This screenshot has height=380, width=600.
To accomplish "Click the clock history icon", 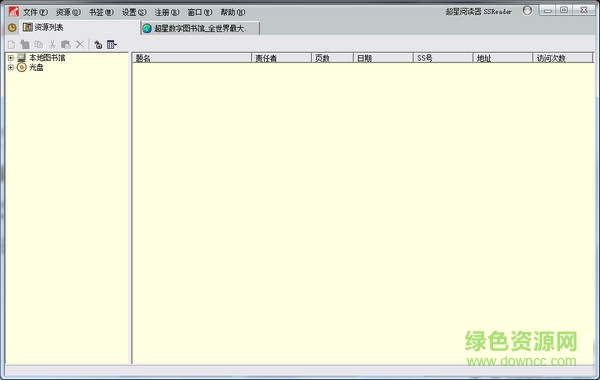I will tap(12, 28).
